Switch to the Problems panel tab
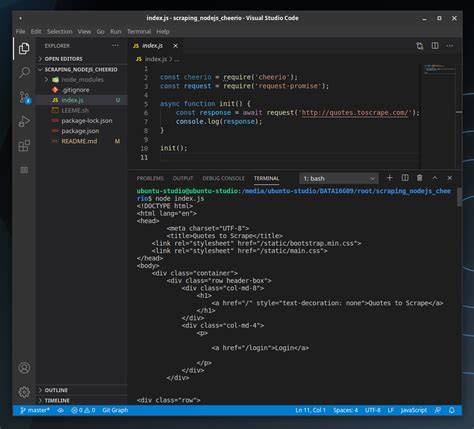 150,179
